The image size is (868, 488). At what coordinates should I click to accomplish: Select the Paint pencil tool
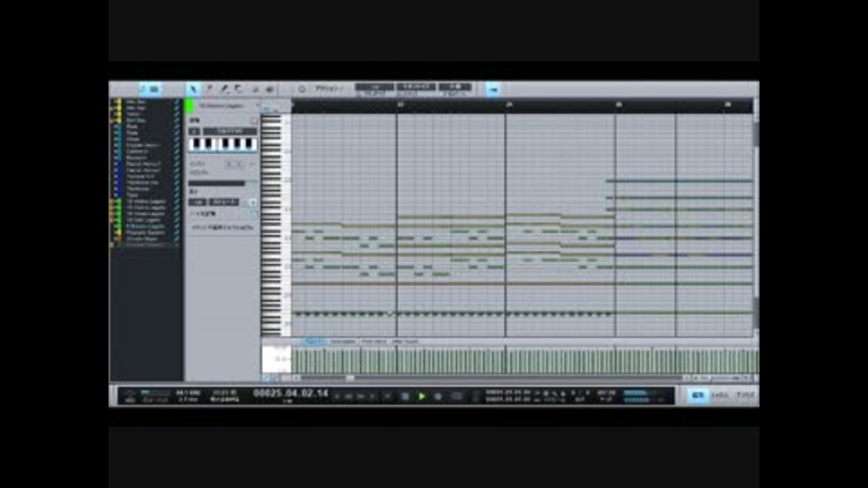pyautogui.click(x=224, y=89)
